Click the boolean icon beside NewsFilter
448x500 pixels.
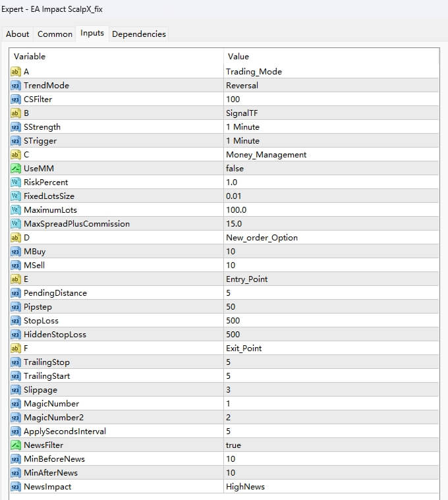15,445
